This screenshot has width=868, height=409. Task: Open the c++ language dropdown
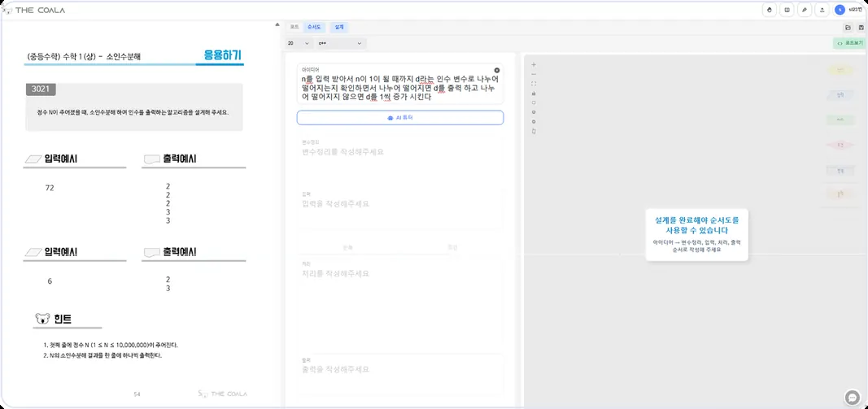340,43
